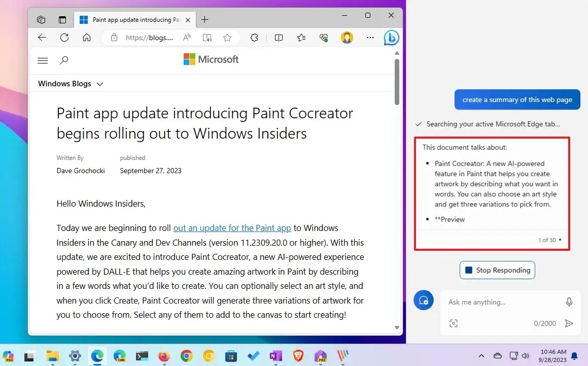Image resolution: width=588 pixels, height=366 pixels.
Task: Open Edge Canary from the taskbar
Action: tap(120, 356)
